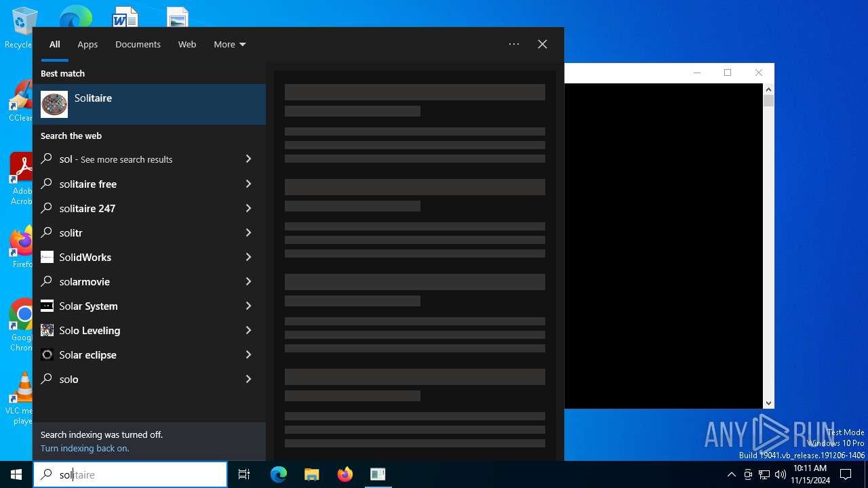Viewport: 868px width, 488px height.
Task: Expand the 'solarmovie' suggestion arrow
Action: tap(248, 281)
